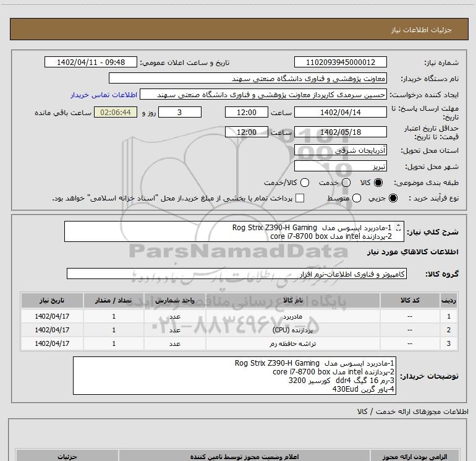Select the مادربرد row item name
476x461 pixels.
(x=292, y=317)
